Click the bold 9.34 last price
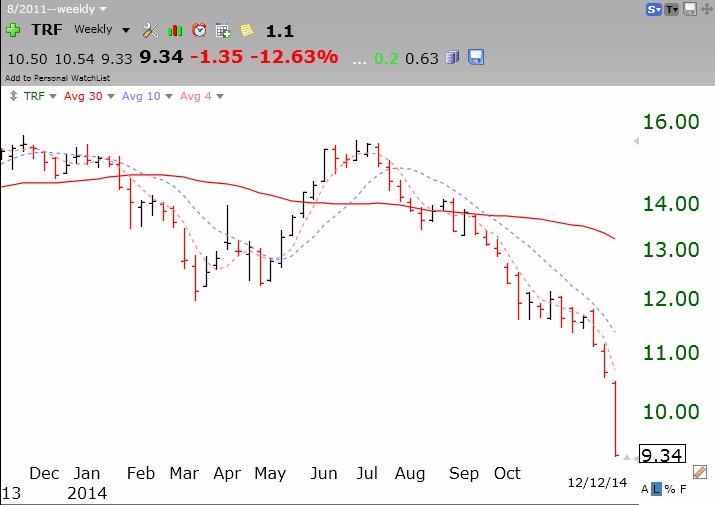Screen dimensions: 715x505 161,57
